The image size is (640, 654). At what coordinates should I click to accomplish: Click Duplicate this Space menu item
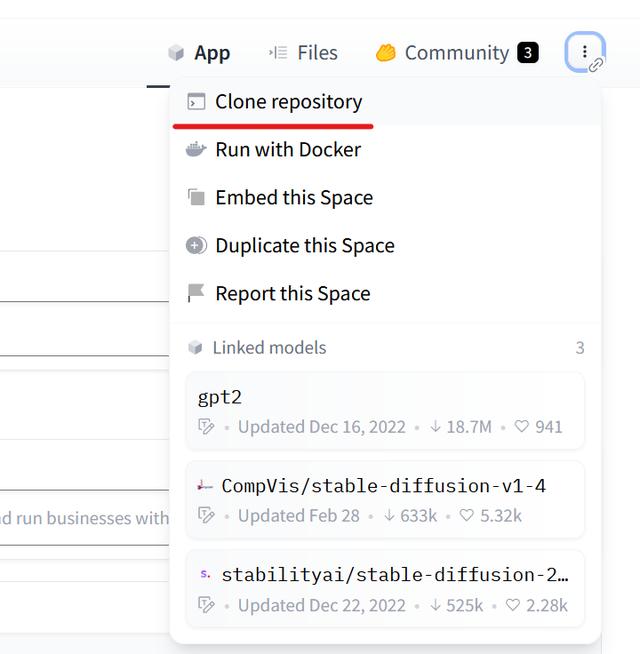pyautogui.click(x=385, y=246)
